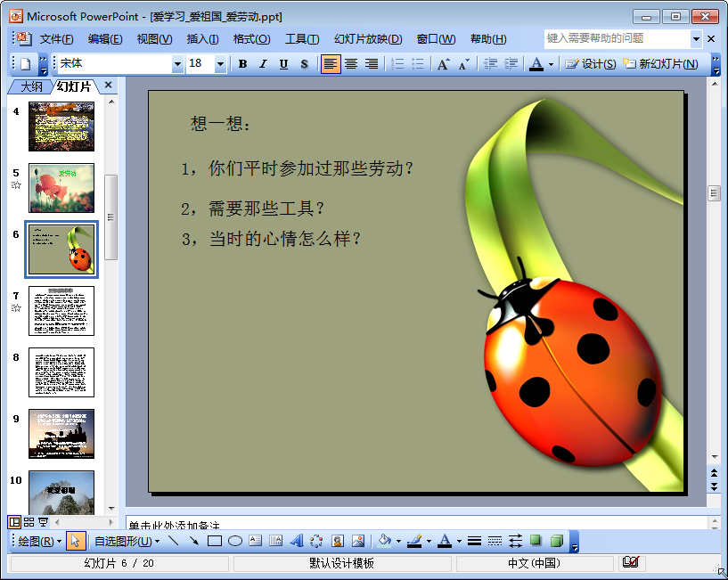Insert a vertical text box
Image resolution: width=728 pixels, height=580 pixels.
tap(276, 541)
